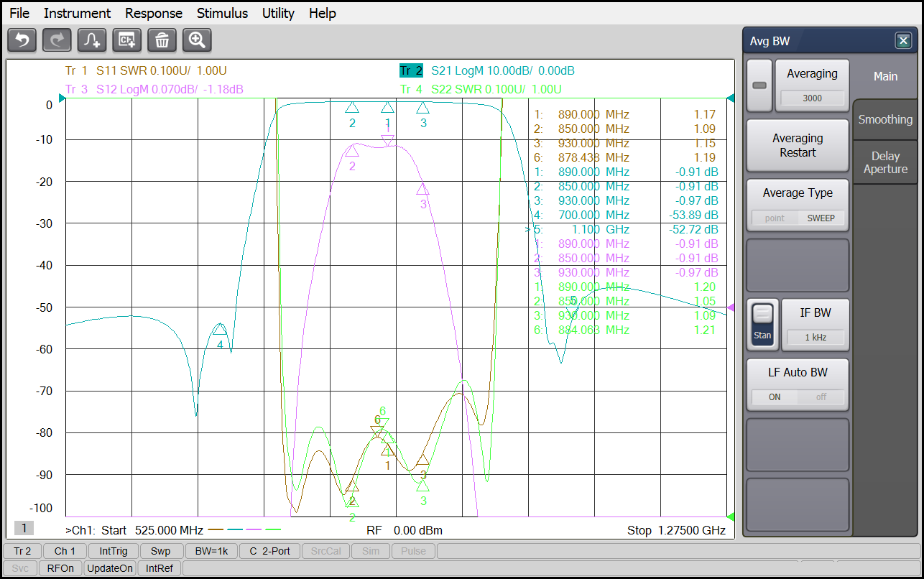Image resolution: width=924 pixels, height=579 pixels.
Task: Click the UpdateOn status button
Action: point(109,568)
